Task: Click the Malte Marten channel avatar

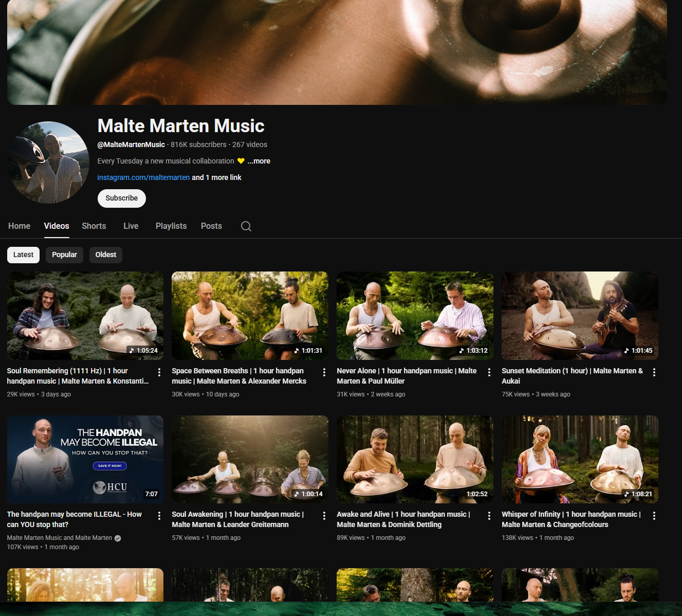Action: 49,162
